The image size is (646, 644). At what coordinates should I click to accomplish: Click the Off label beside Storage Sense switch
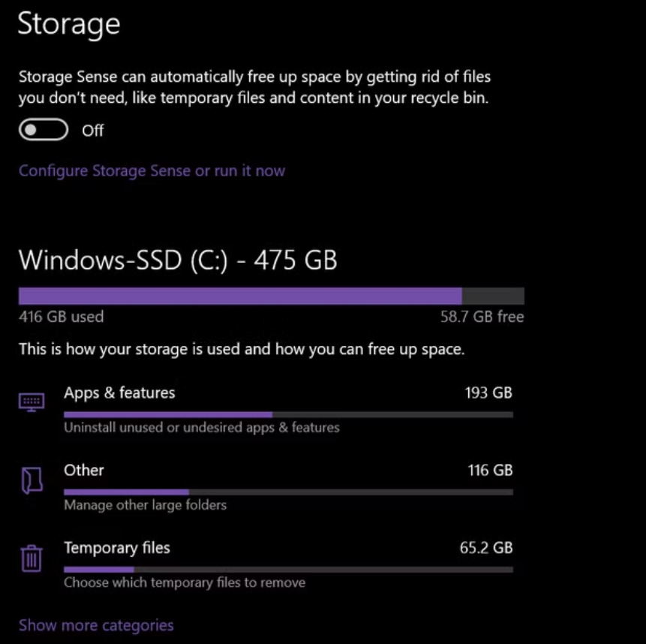(x=92, y=131)
